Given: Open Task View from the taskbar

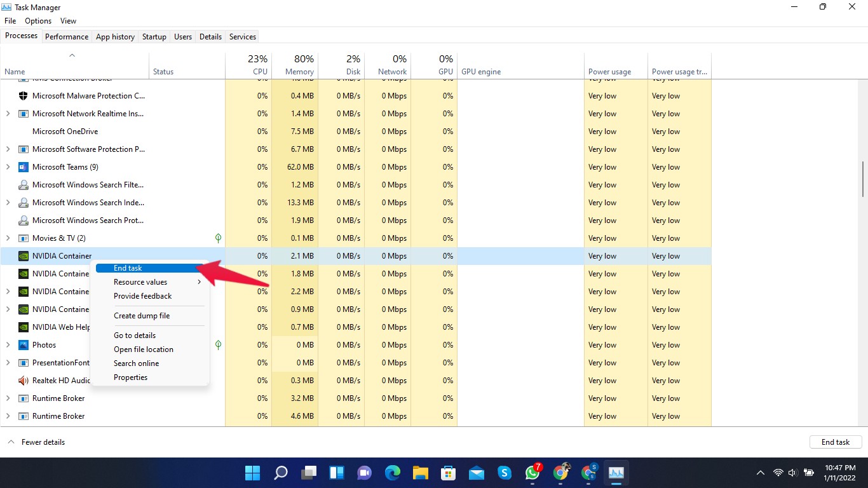Looking at the screenshot, I should [309, 473].
